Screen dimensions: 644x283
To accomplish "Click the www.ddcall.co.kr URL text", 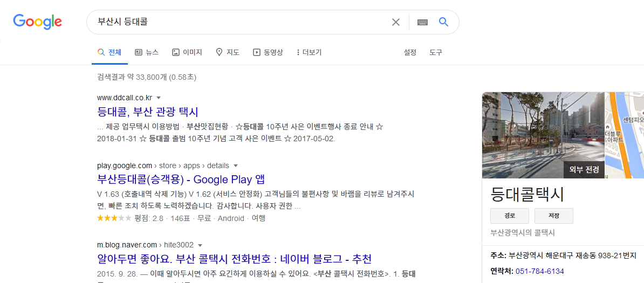I will pos(125,98).
